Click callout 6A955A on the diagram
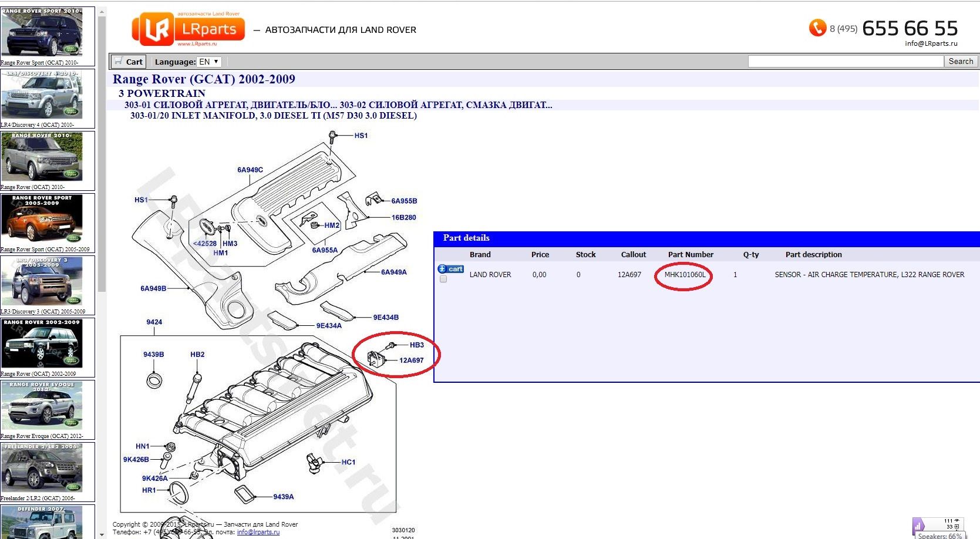Screen dimensions: 980x539 coord(325,250)
